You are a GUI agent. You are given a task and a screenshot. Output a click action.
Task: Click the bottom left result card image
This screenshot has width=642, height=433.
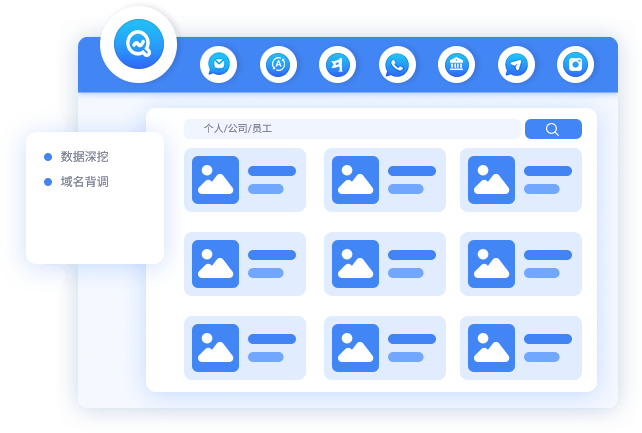(215, 348)
